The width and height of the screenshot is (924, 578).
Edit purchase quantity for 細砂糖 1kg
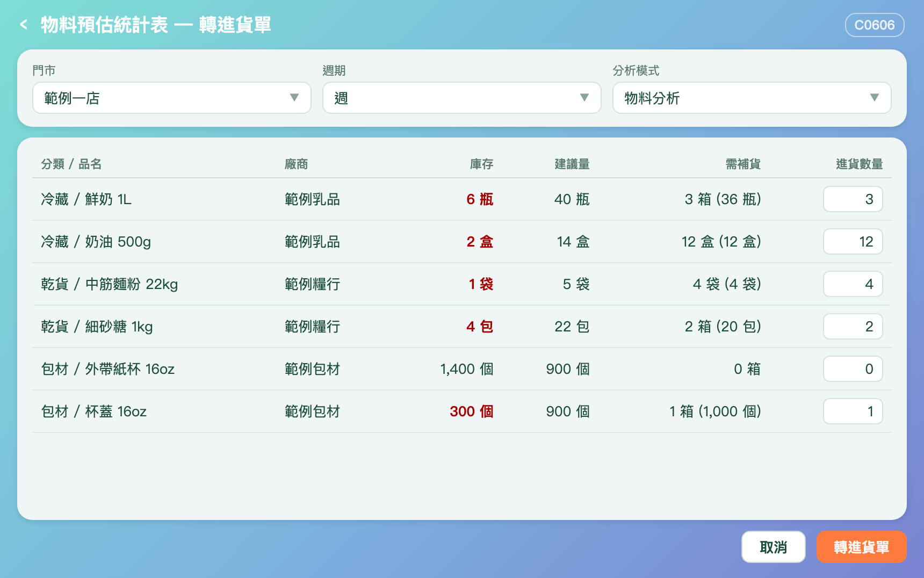tap(853, 327)
